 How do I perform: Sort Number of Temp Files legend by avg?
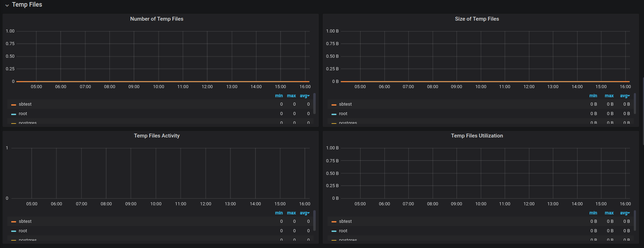tap(304, 96)
